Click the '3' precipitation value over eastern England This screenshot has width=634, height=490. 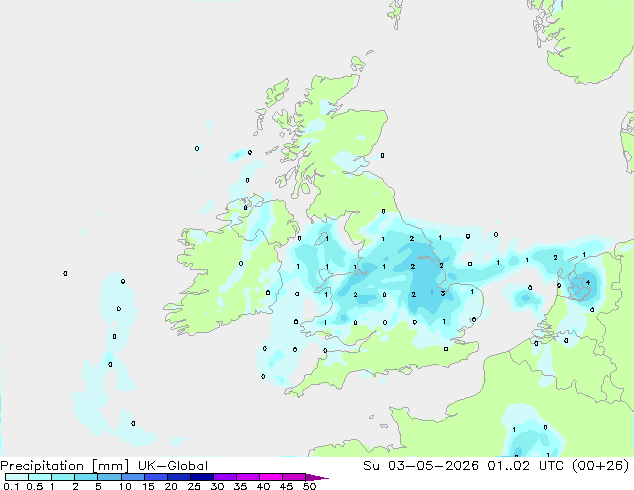point(443,294)
